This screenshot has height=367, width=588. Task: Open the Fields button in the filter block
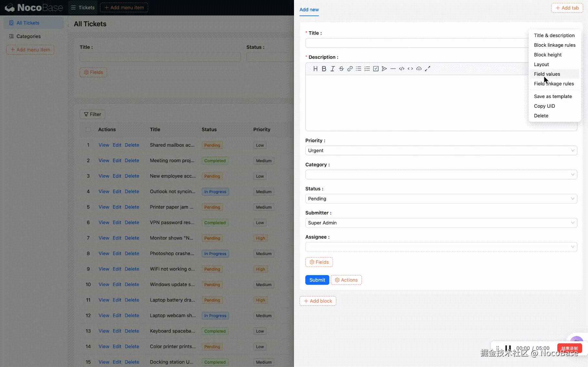pyautogui.click(x=93, y=72)
